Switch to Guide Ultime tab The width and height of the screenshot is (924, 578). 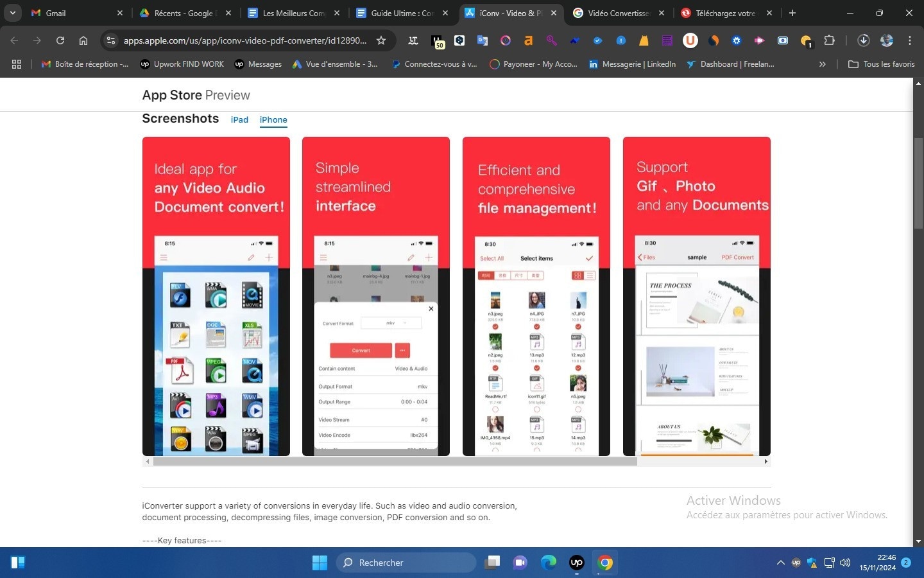point(402,13)
